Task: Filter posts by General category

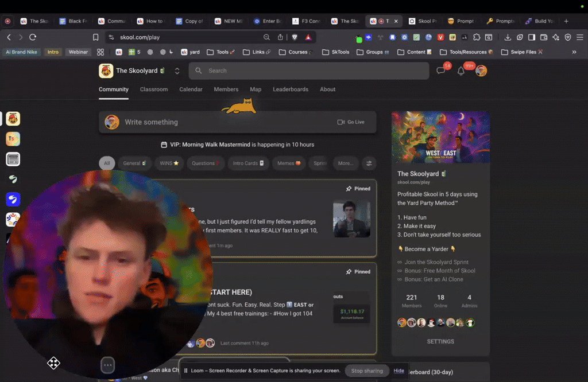Action: pyautogui.click(x=134, y=163)
